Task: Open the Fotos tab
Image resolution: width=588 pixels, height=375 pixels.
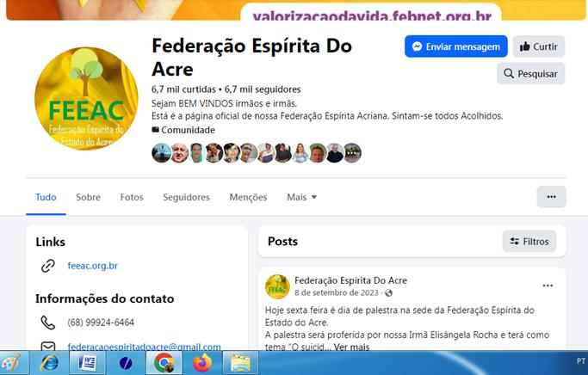Action: 132,197
